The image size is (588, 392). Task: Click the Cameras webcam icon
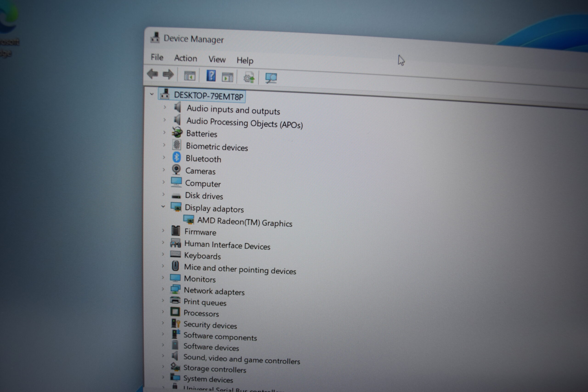click(x=176, y=169)
